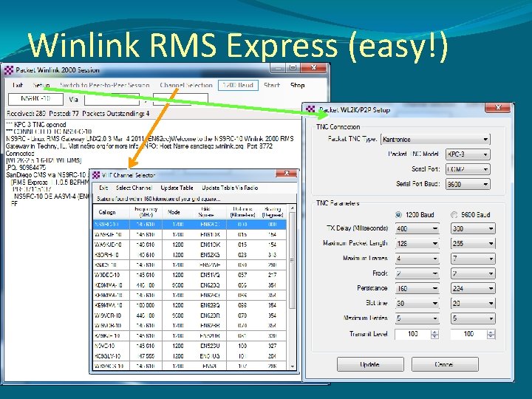Click the second Via input field after the comma
Viewport: 532px width, 399px height.
pos(180,100)
